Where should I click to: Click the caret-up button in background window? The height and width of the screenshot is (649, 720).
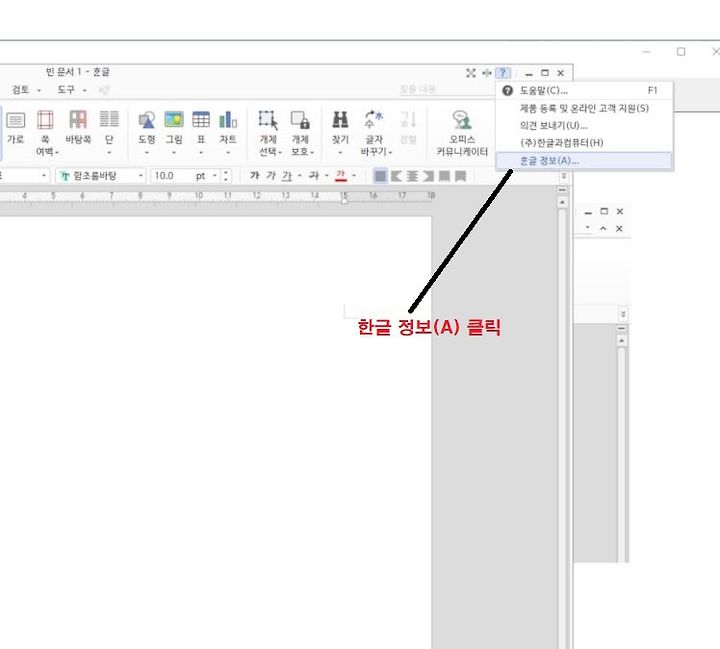603,228
